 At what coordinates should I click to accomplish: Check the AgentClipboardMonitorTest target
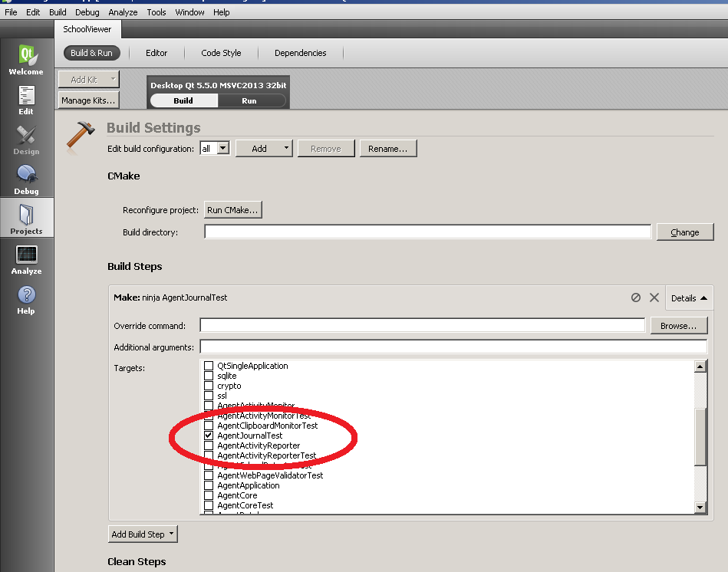tap(209, 426)
